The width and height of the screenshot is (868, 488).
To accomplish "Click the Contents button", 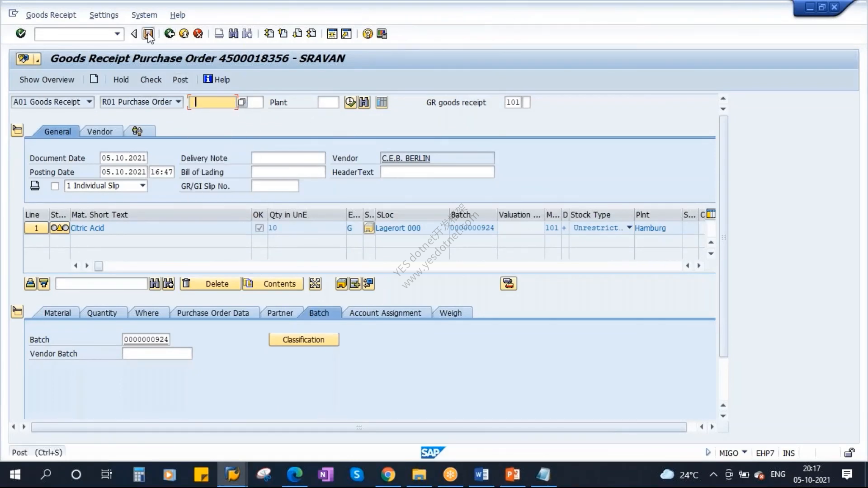I will coord(273,284).
